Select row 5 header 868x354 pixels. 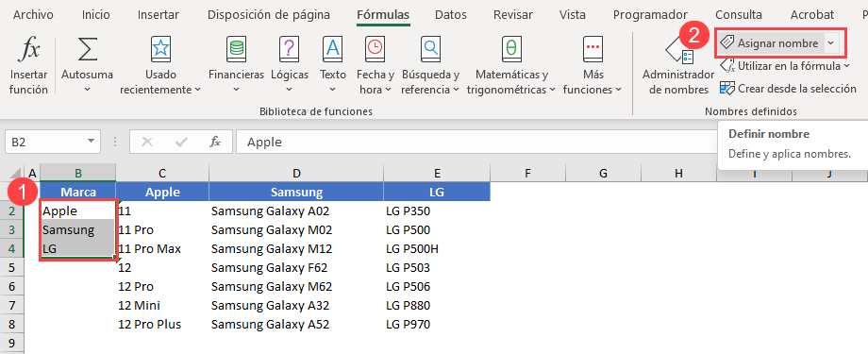(12, 267)
